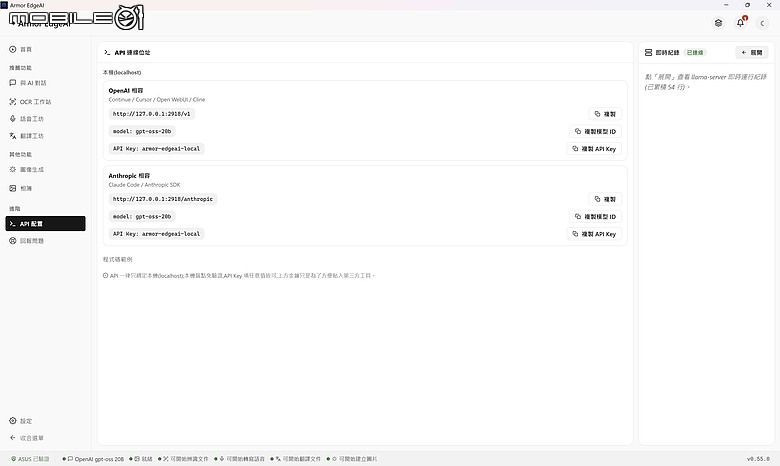Image resolution: width=780 pixels, height=466 pixels.
Task: Click the Armor EdgeAI title bar icon
Action: pyautogui.click(x=4, y=4)
